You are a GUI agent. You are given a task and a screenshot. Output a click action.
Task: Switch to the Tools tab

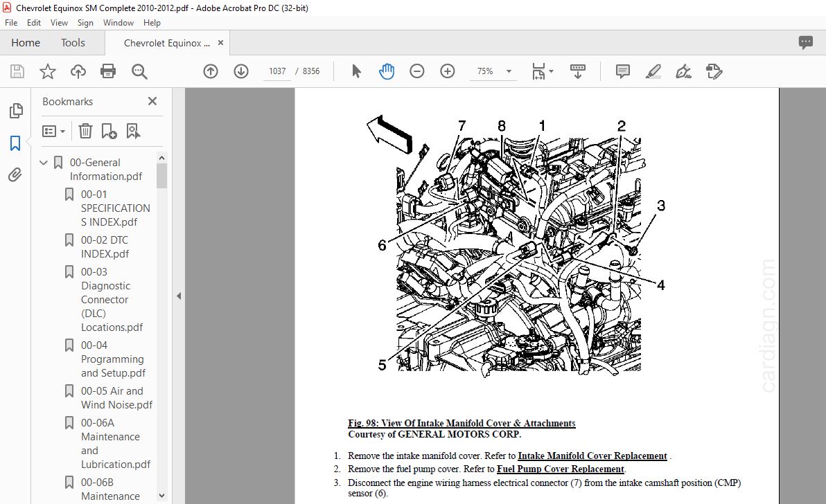point(73,43)
